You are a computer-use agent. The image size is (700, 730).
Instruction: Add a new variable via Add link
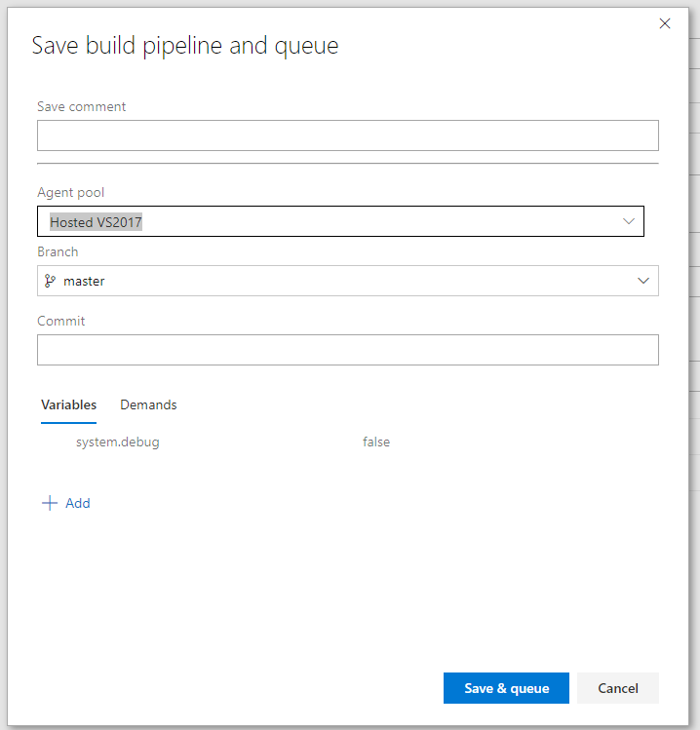[x=77, y=503]
